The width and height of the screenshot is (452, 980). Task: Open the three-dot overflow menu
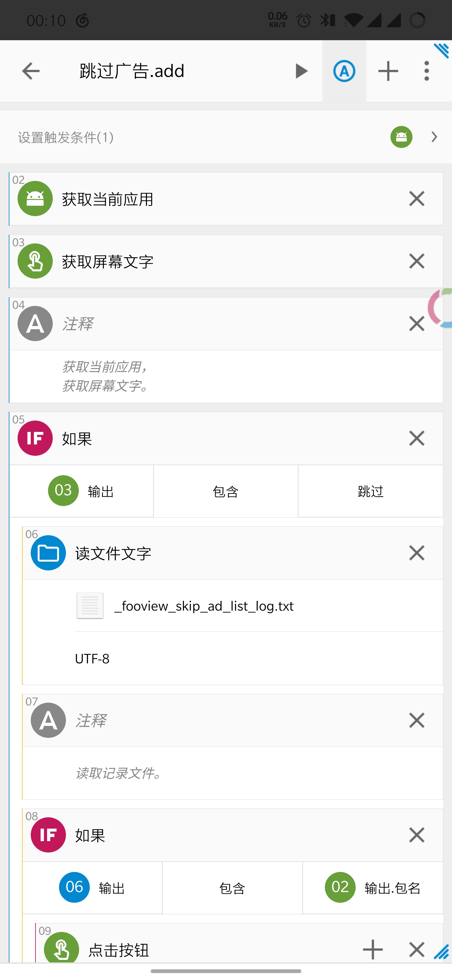427,71
